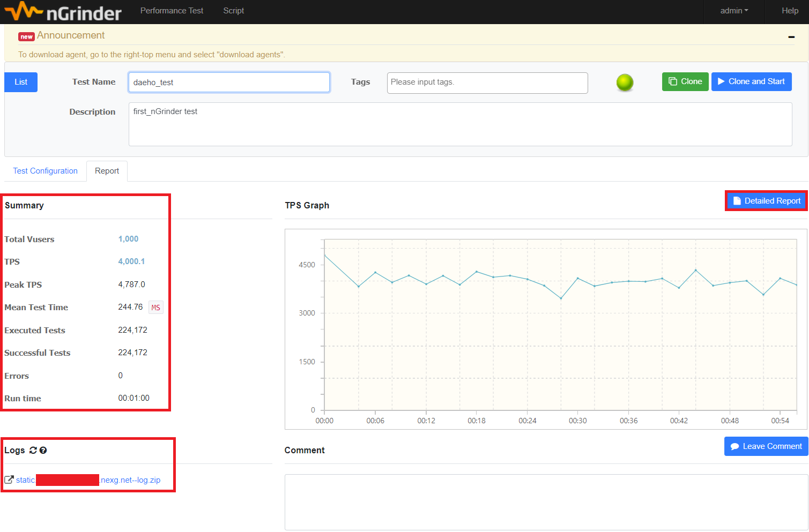Image resolution: width=809 pixels, height=532 pixels.
Task: Click the TPS Graph heading
Action: [307, 205]
